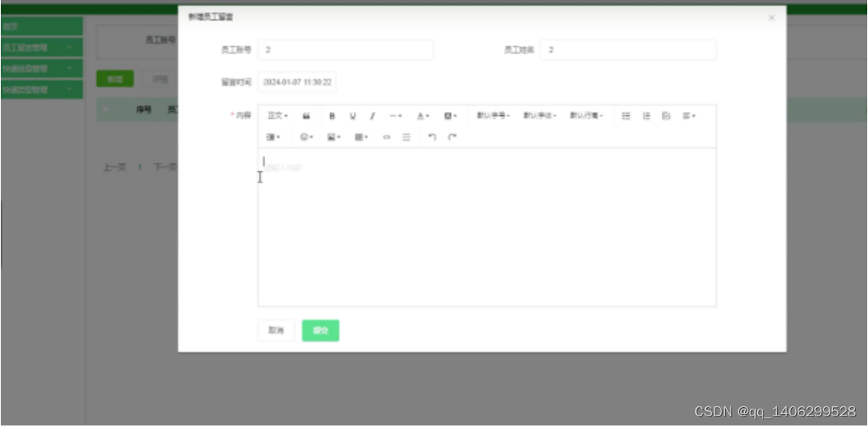This screenshot has height=427, width=868.
Task: Select page 1 in the pagination
Action: pos(140,167)
